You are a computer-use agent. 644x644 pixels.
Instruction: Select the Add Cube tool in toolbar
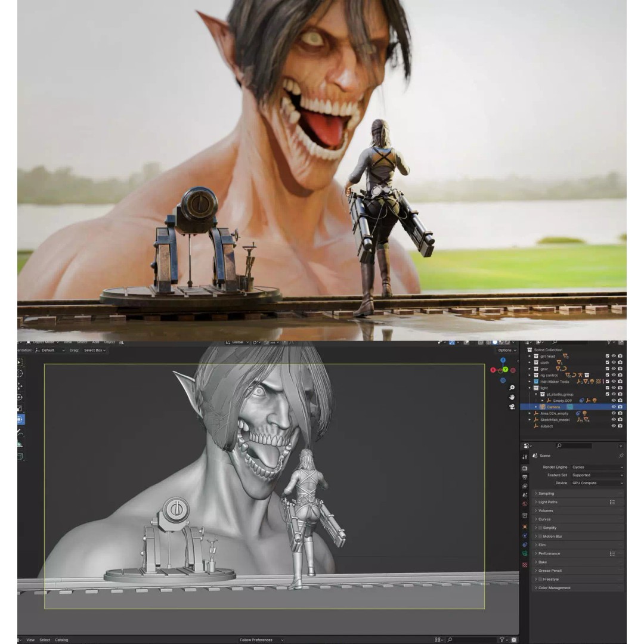point(20,456)
